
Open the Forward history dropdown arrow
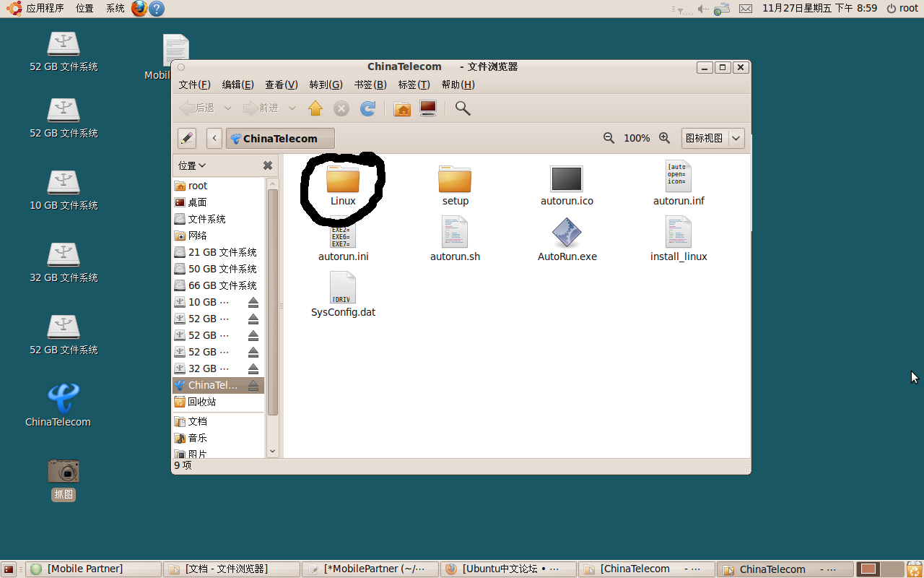(x=292, y=108)
